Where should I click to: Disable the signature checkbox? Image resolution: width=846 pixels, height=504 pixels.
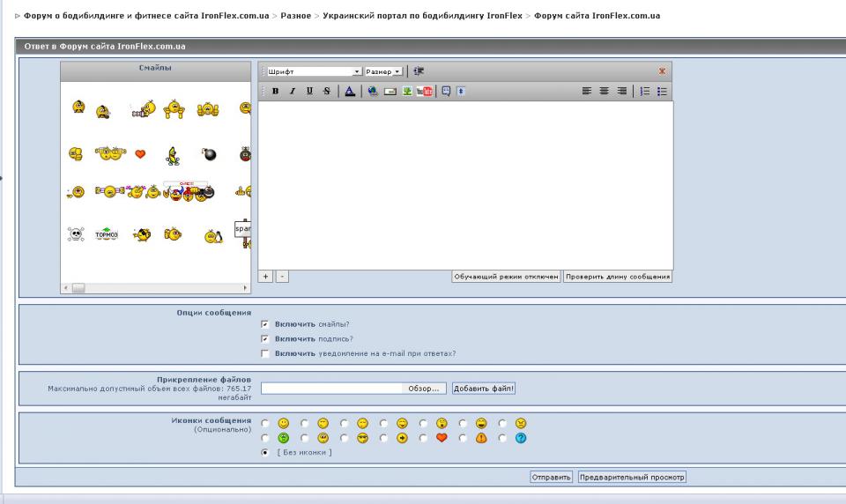click(x=265, y=338)
